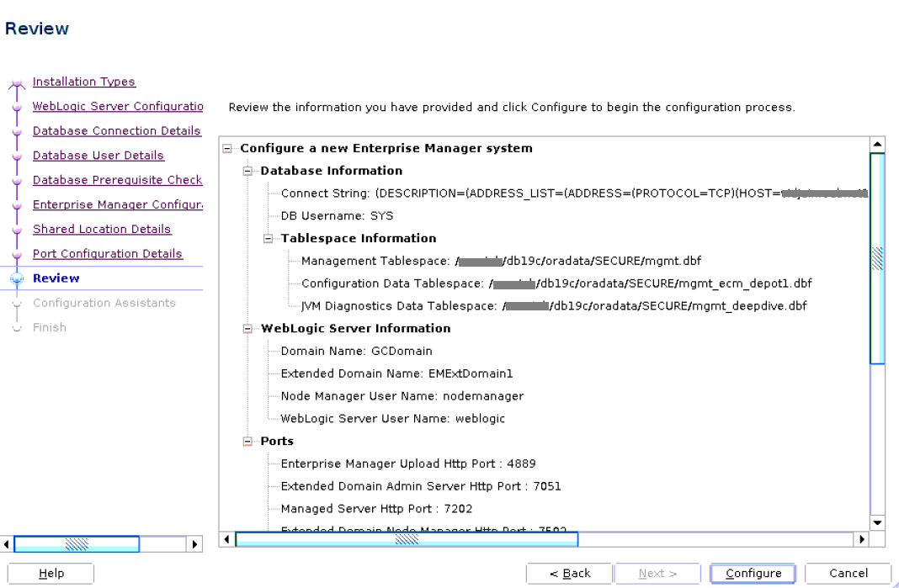Click review tree scroll down arrow

click(x=877, y=522)
